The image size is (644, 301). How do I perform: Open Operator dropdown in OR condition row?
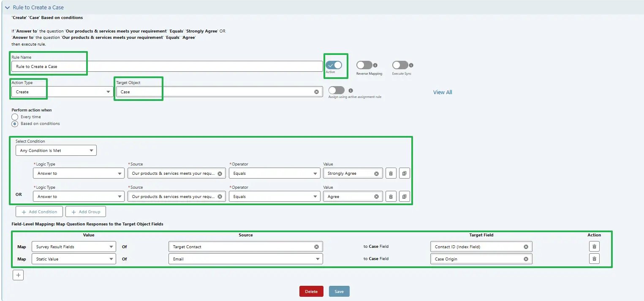click(274, 196)
